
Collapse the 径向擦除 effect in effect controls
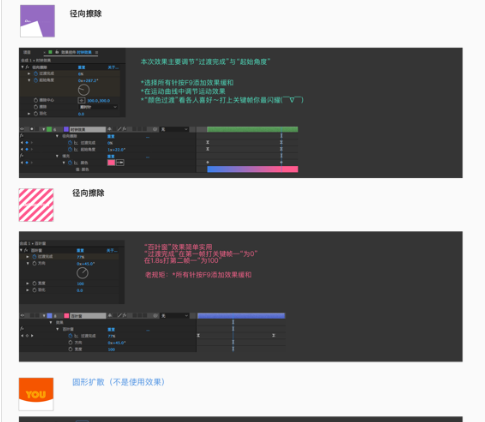22,67
